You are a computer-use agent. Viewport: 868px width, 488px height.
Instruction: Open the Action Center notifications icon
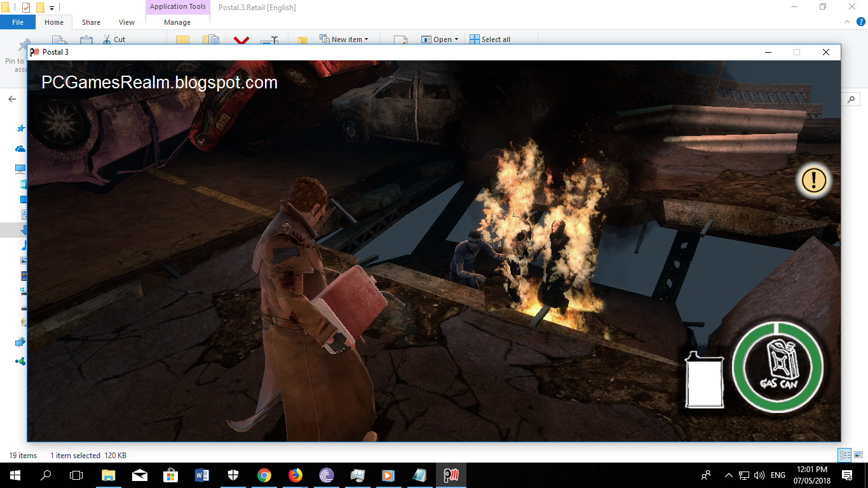coord(847,475)
